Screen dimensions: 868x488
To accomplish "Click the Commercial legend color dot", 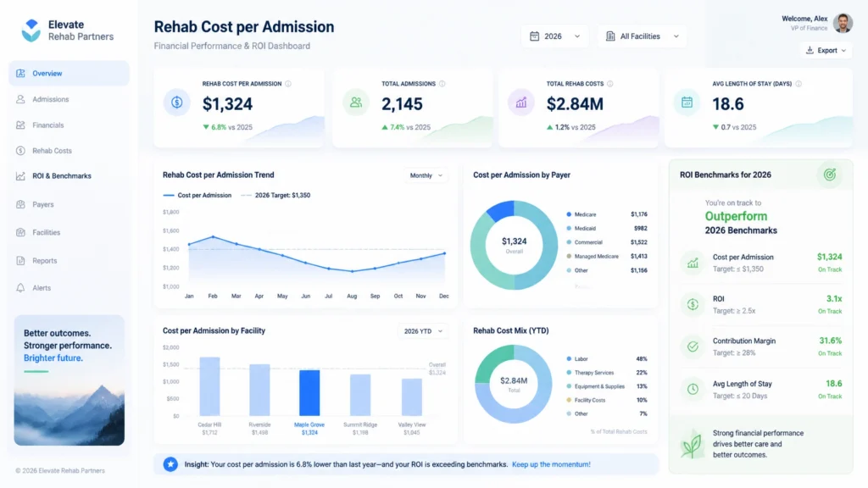I will (x=569, y=242).
